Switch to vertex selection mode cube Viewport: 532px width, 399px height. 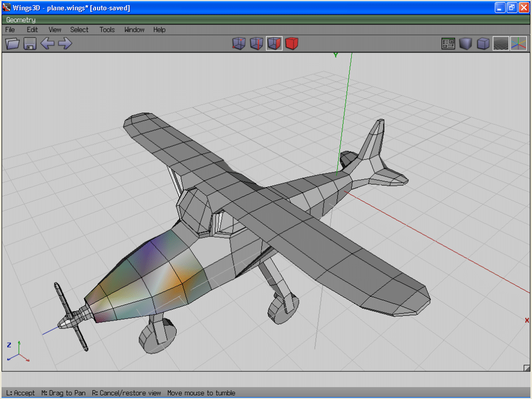[x=238, y=44]
